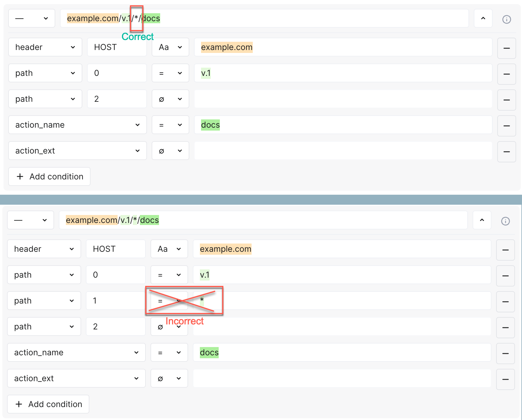Screen dimensions: 522x420
Task: Remove the HOST header condition in top rule
Action: [506, 48]
